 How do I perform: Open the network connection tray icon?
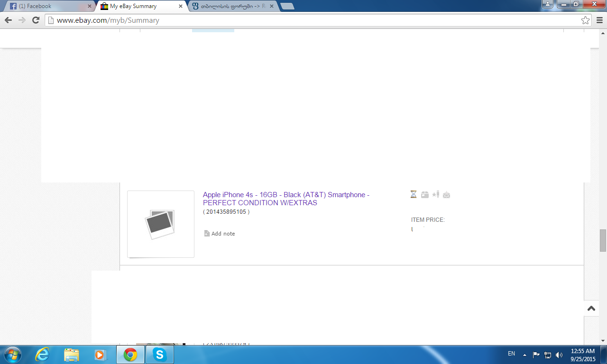(548, 355)
